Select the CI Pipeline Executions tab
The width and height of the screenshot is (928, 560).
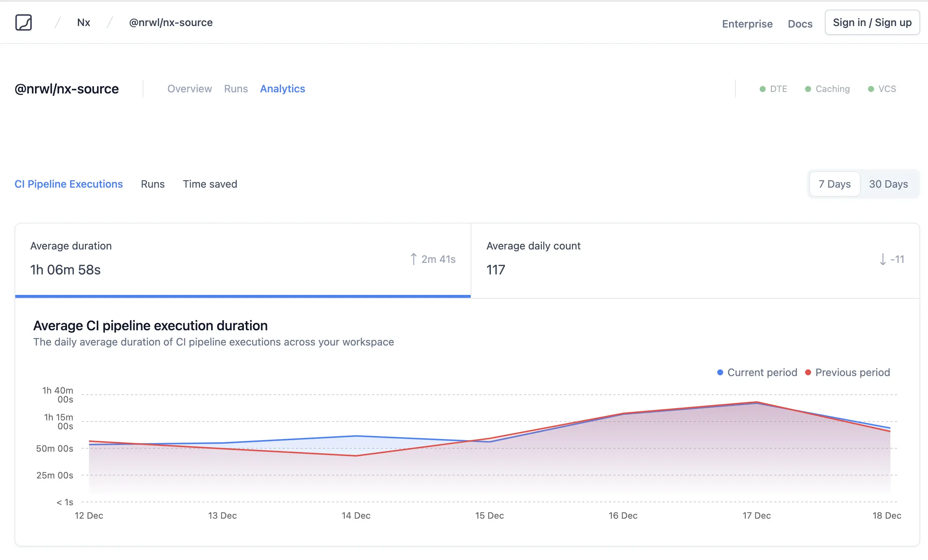click(x=68, y=184)
